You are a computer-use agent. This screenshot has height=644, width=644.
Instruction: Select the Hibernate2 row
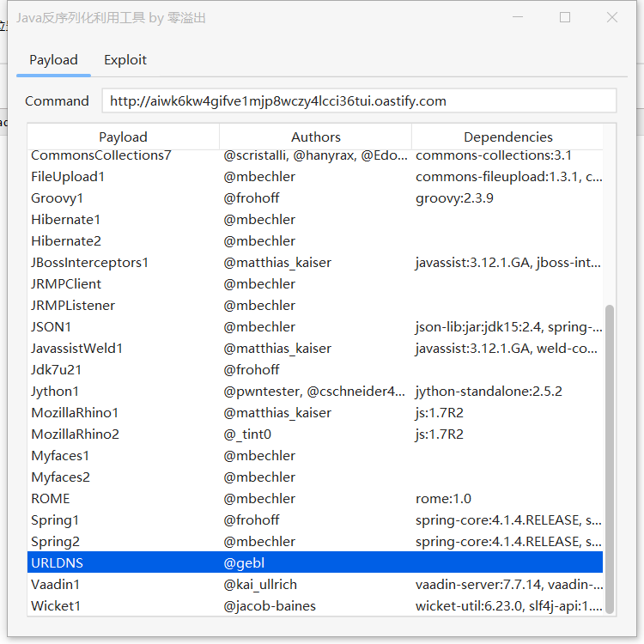(66, 241)
